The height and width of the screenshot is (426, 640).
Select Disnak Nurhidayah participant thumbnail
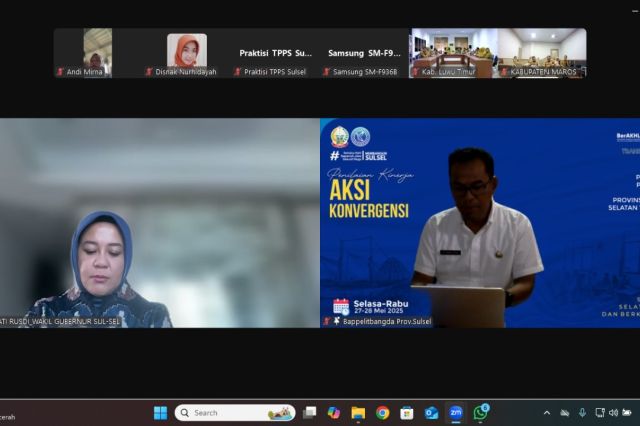187,53
